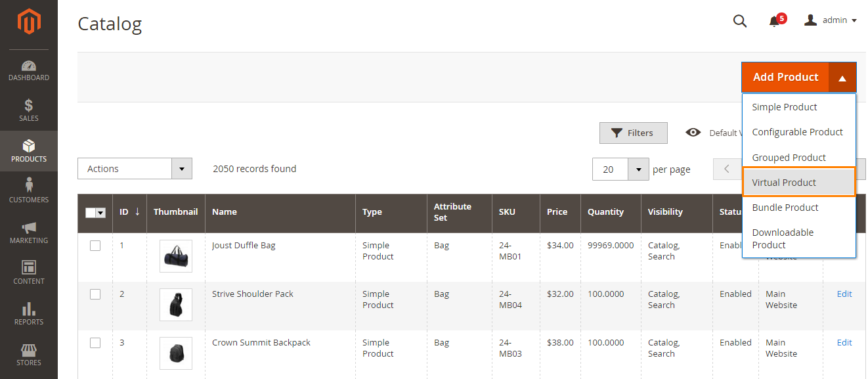Open the Sales sidebar section

(x=29, y=110)
